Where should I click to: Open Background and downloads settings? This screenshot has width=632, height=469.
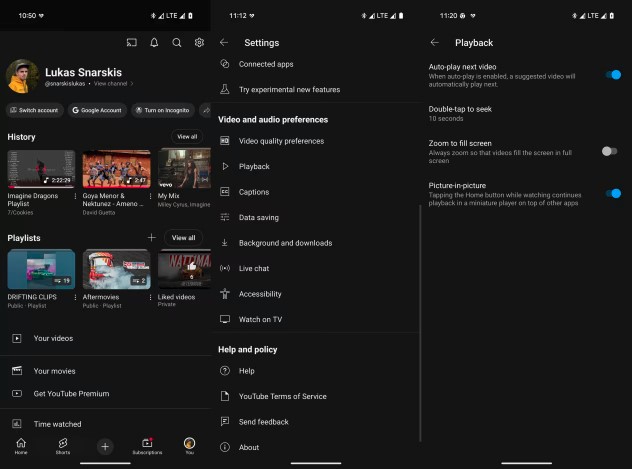pos(316,243)
